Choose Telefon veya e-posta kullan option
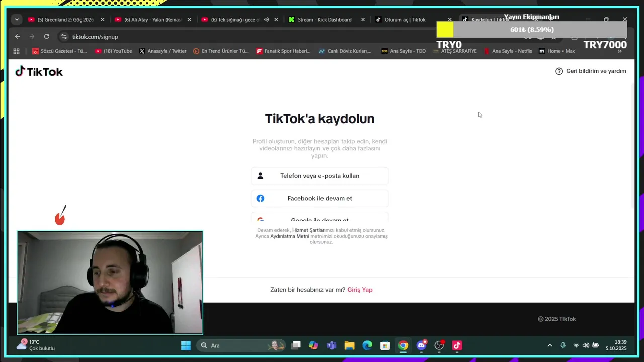 click(319, 176)
